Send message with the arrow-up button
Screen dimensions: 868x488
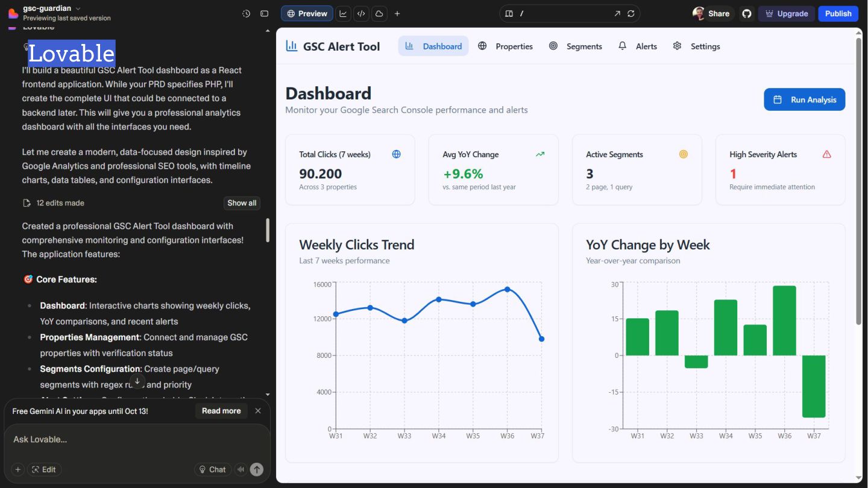(x=257, y=469)
